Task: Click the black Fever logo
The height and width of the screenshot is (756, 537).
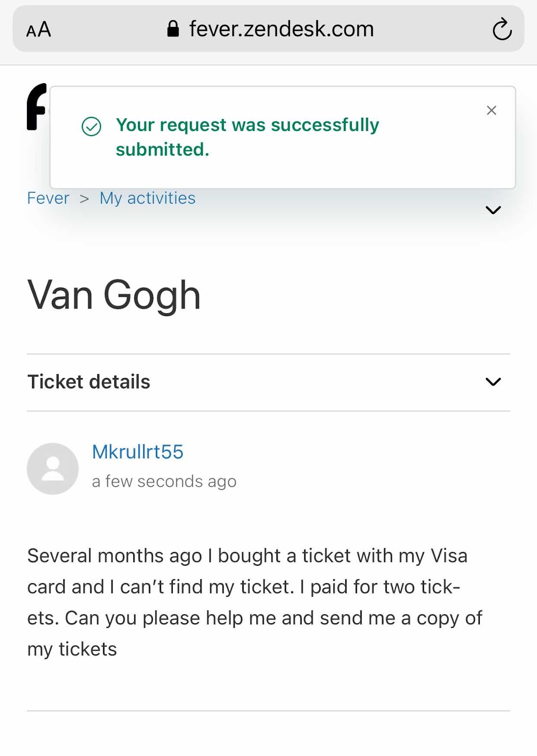Action: click(36, 106)
